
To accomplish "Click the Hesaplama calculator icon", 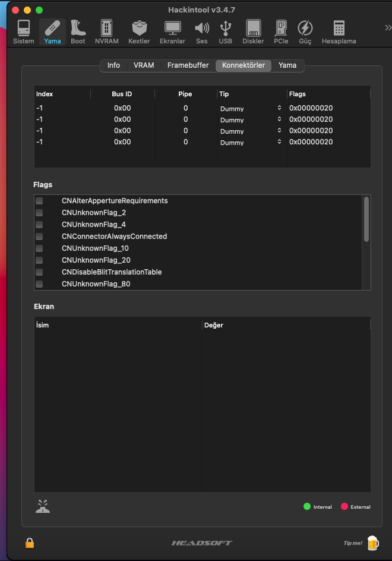I will [339, 31].
